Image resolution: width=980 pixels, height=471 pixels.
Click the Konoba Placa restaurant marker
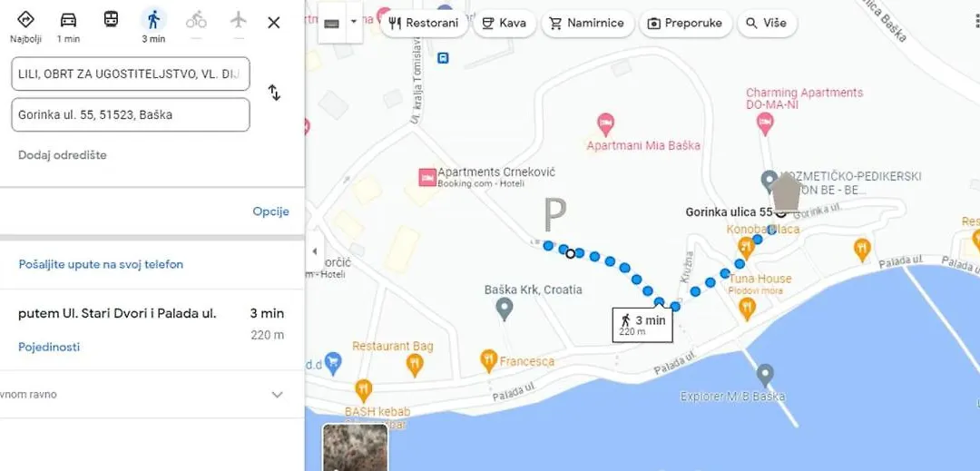pos(745,247)
